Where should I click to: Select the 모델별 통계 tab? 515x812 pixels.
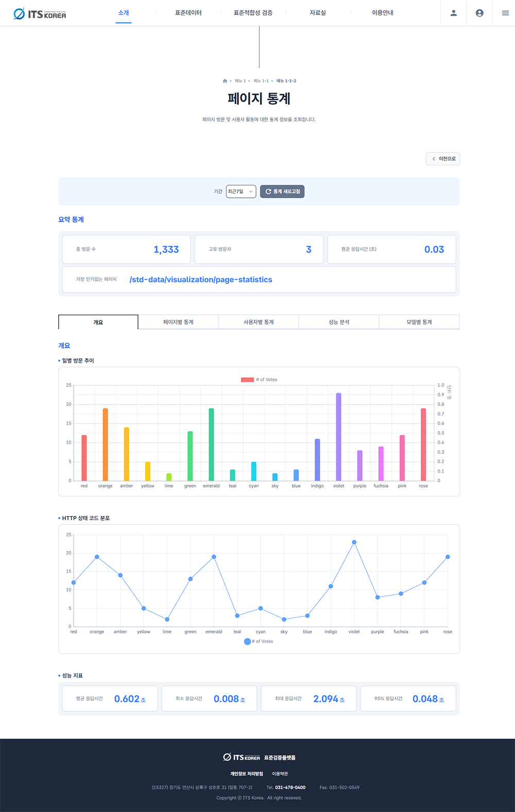tap(419, 322)
